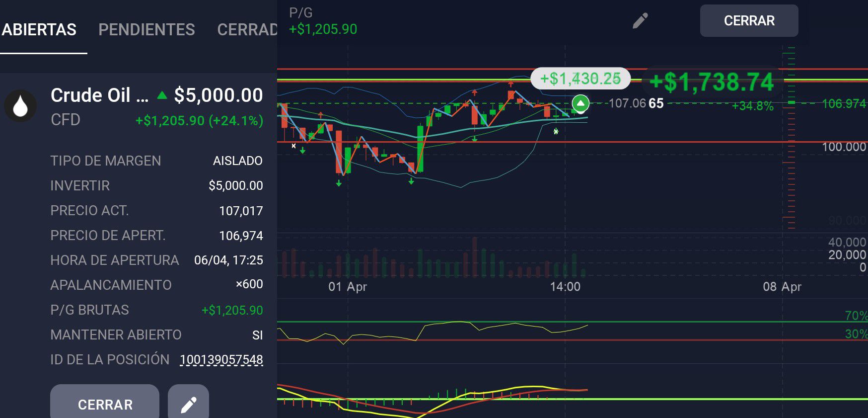
Task: Switch to the ABIERTAS tab
Action: [39, 30]
